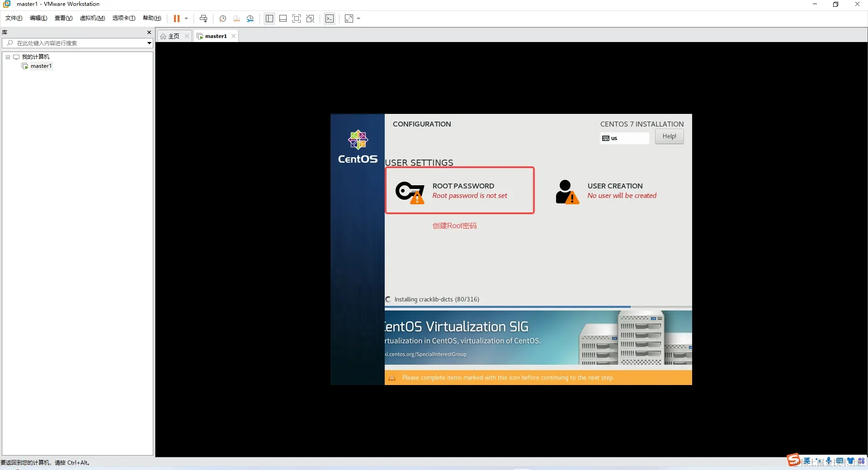Select 我的计算机 in the library tree
This screenshot has height=470, width=868.
pos(36,56)
